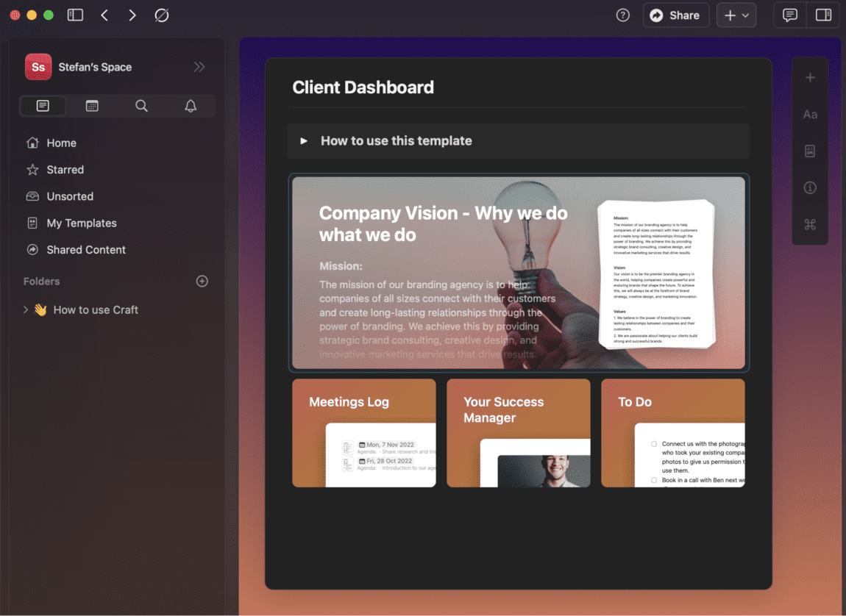Open the Company Vision card
This screenshot has height=616, width=846.
519,273
